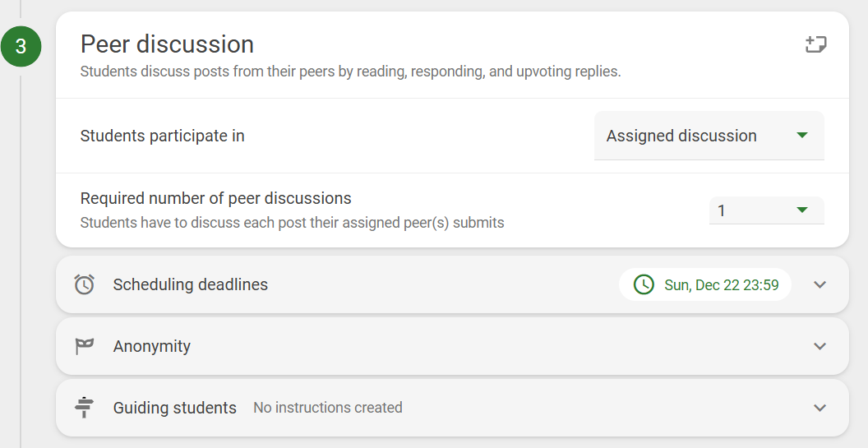Click the green arrow of Assigned discussion selector
868x448 pixels.
point(801,135)
